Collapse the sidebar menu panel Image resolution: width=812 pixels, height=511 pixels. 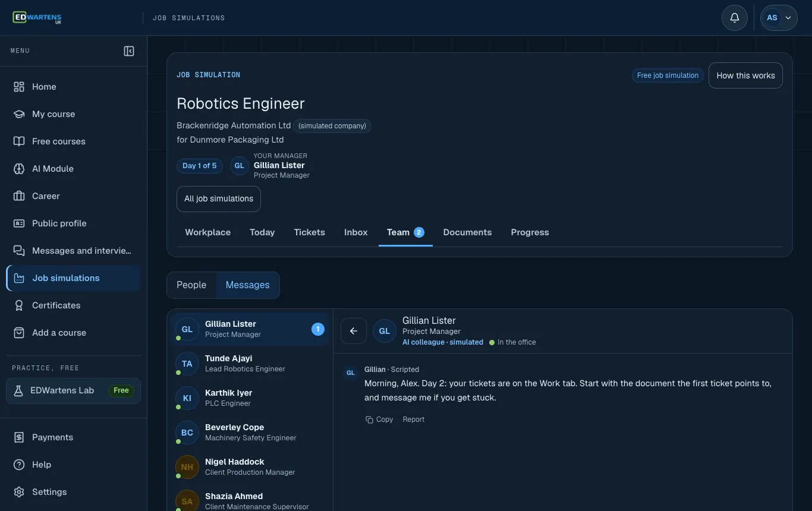point(129,51)
